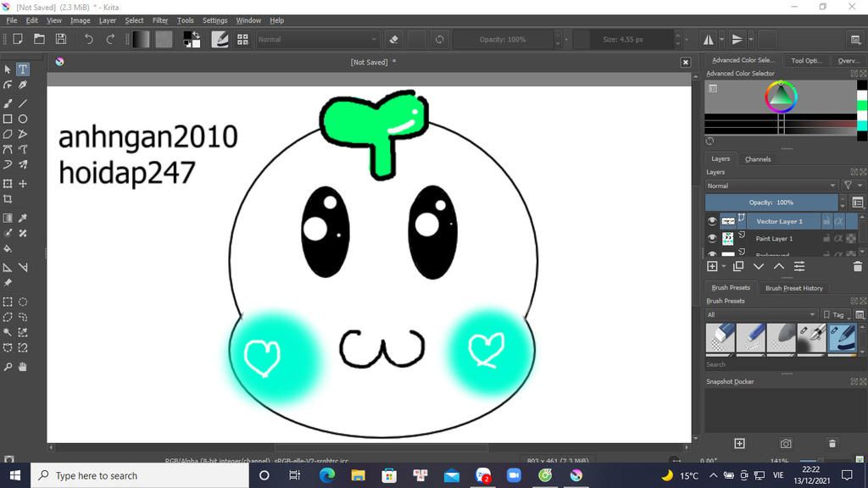Select the Gradient tool in toolbox

tap(8, 218)
